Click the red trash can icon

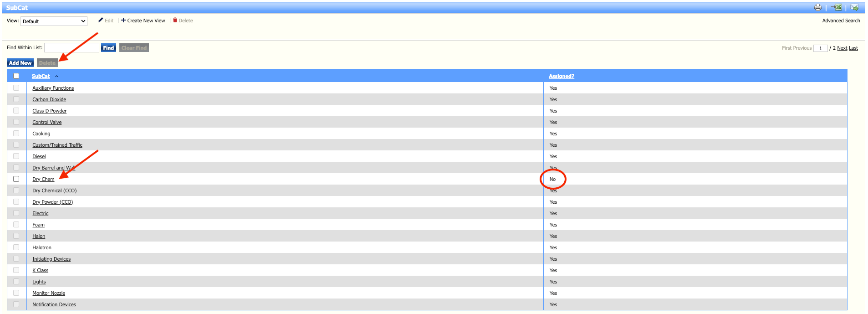tap(175, 20)
